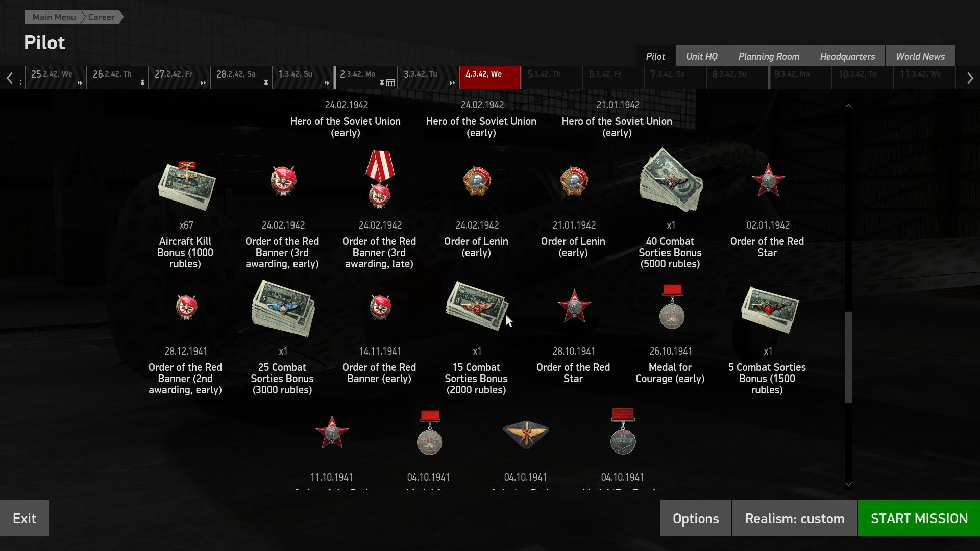Click the 25 Combat Sorties Bonus icon

click(x=283, y=308)
